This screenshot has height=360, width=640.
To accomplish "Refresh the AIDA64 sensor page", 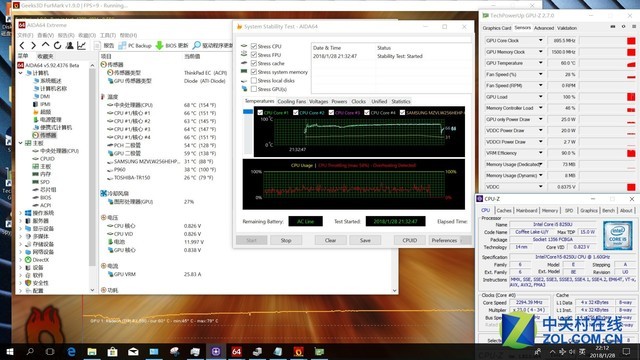I will [58, 45].
